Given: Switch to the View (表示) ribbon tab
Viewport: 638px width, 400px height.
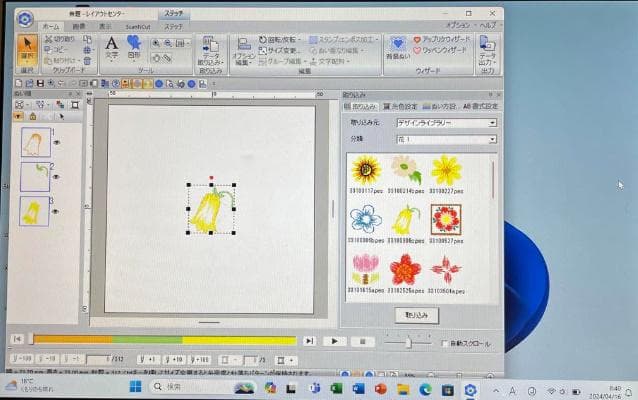Looking at the screenshot, I should coord(105,26).
